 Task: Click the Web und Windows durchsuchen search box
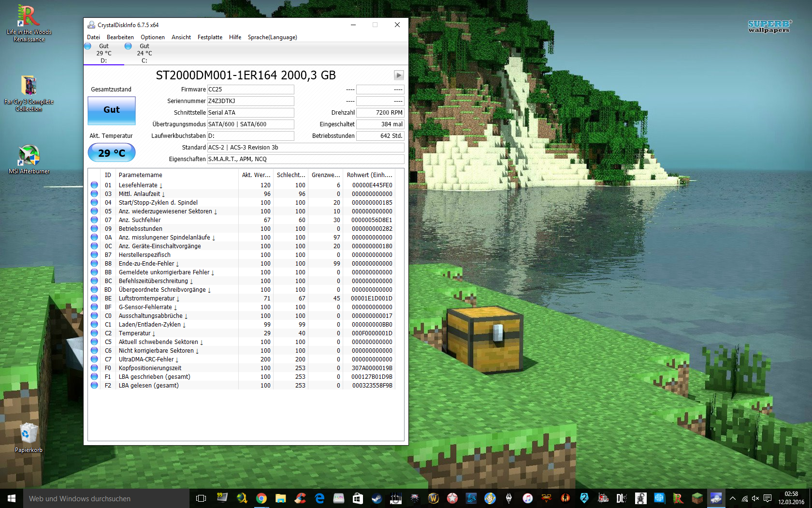[106, 498]
